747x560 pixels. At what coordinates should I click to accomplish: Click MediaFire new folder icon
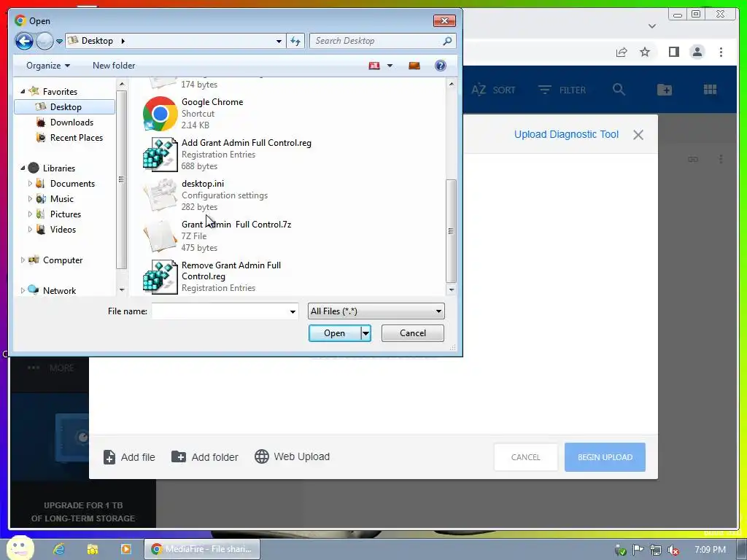click(x=664, y=89)
